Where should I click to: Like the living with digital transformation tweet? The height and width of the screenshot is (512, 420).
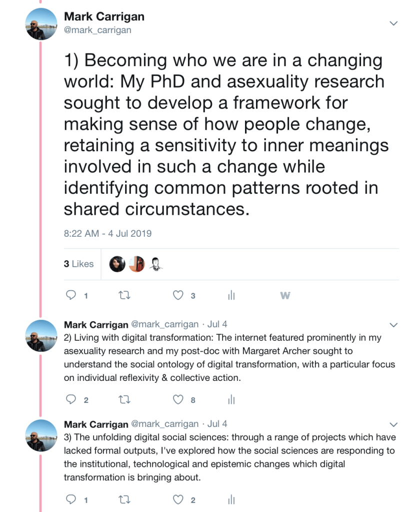point(178,399)
